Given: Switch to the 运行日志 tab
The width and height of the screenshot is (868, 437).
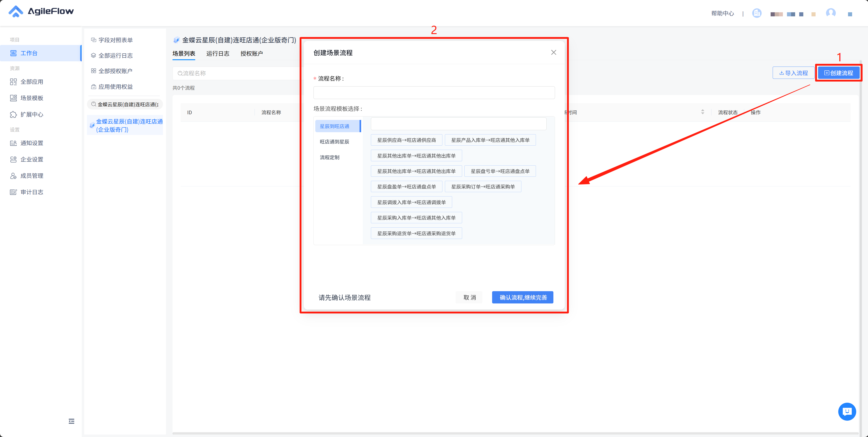Looking at the screenshot, I should click(x=218, y=54).
